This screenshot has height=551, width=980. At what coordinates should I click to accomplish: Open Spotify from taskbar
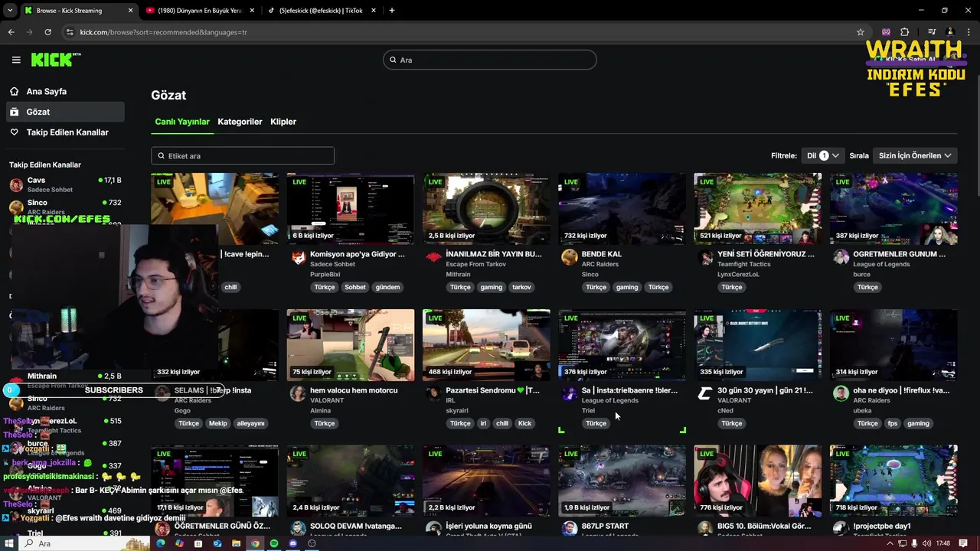click(274, 543)
